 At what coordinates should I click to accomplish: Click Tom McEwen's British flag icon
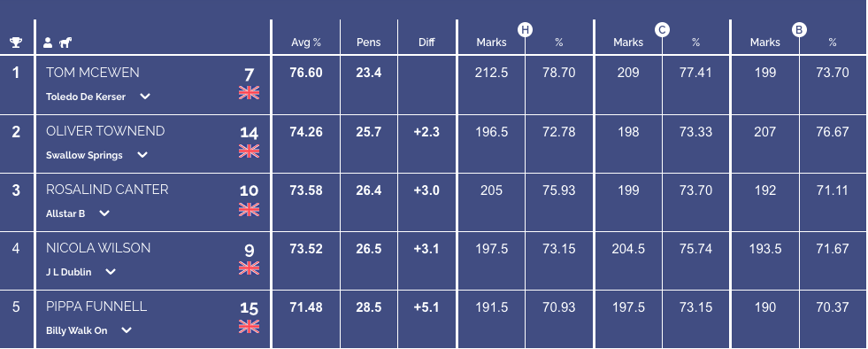click(x=250, y=92)
